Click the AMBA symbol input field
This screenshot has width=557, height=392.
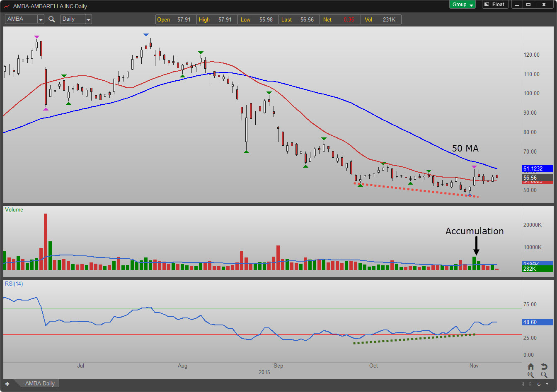(x=21, y=19)
